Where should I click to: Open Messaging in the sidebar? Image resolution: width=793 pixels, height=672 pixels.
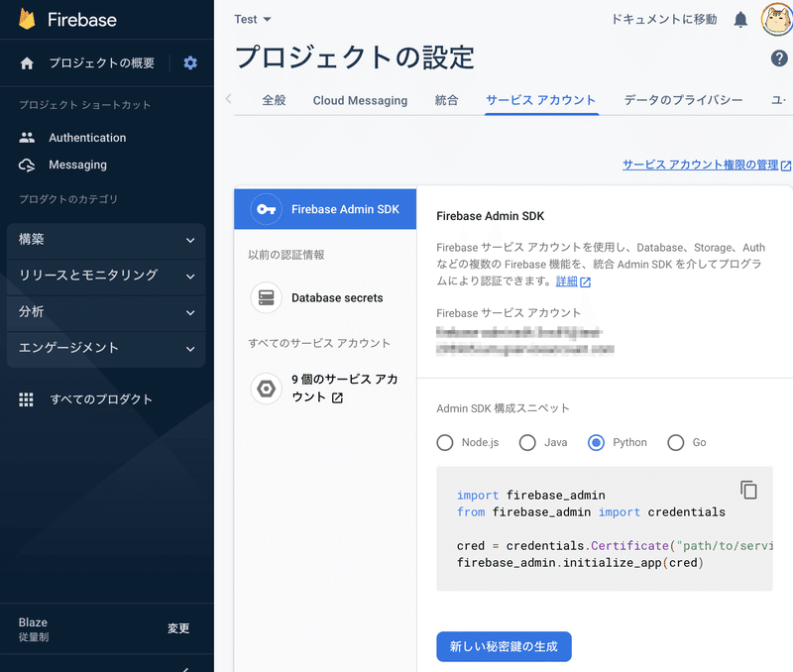(x=78, y=165)
